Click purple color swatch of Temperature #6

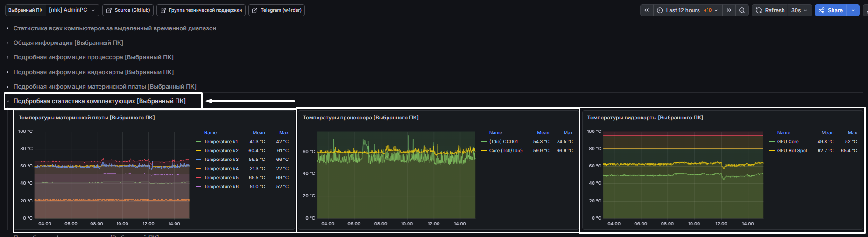coord(198,187)
